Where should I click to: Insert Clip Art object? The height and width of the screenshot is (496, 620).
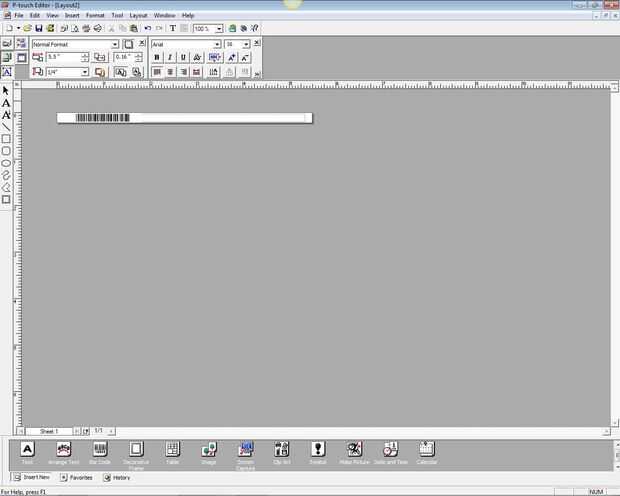(282, 453)
